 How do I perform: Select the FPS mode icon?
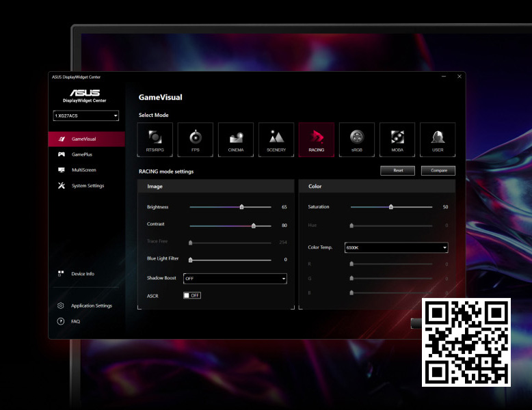tap(196, 139)
